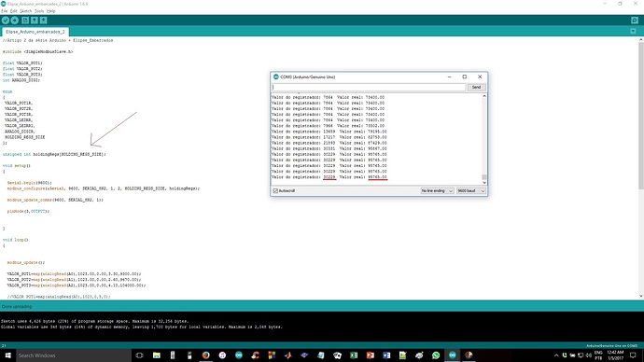Open the Sketch menu

tap(25, 11)
